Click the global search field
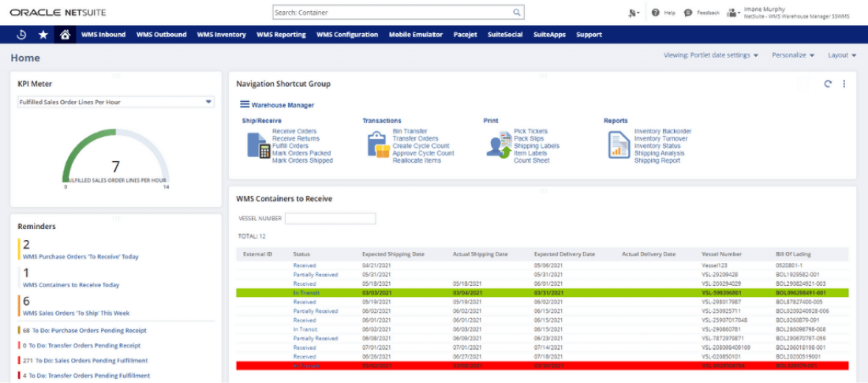Image resolution: width=868 pixels, height=383 pixels. coord(398,12)
